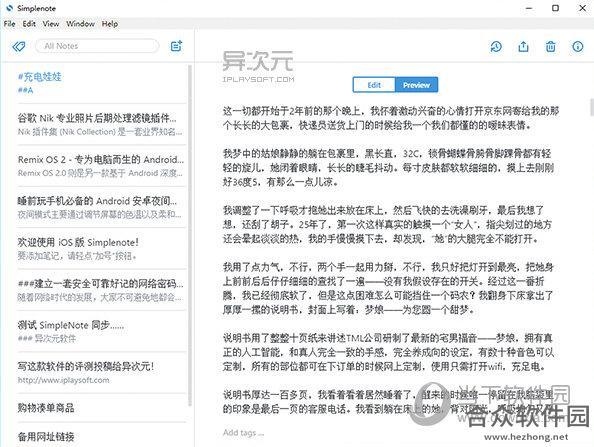Screen dimensions: 594x447
Task: Click paragraph starting 我调整了一下呼吸
Action: [387, 224]
